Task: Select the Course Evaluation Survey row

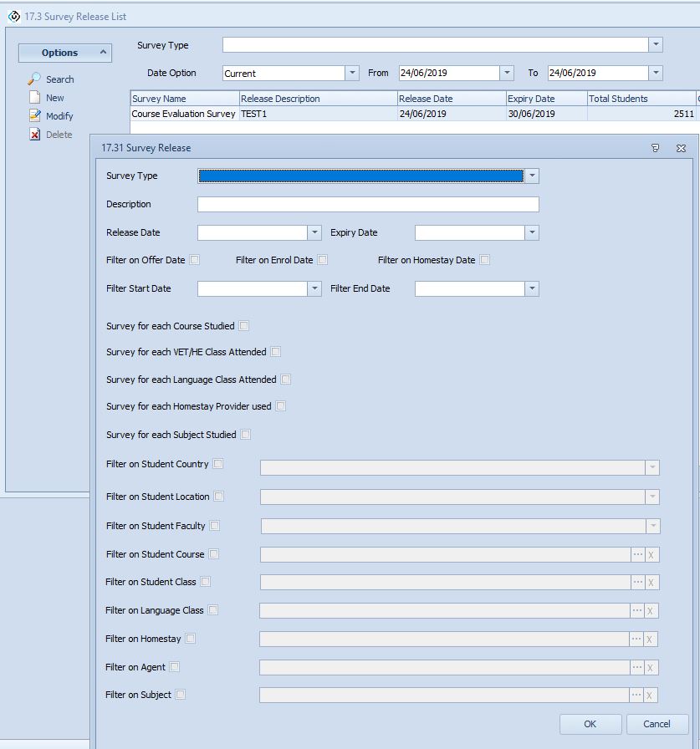Action: (183, 114)
